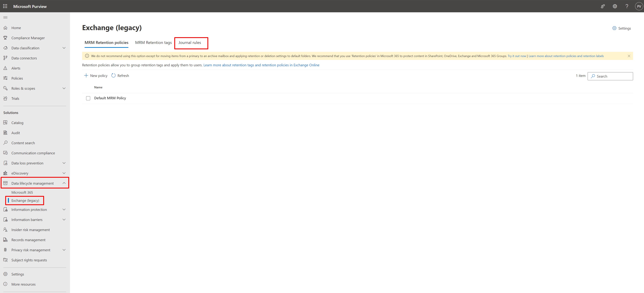The height and width of the screenshot is (293, 644).
Task: Click the Home house icon
Action: [x=6, y=28]
